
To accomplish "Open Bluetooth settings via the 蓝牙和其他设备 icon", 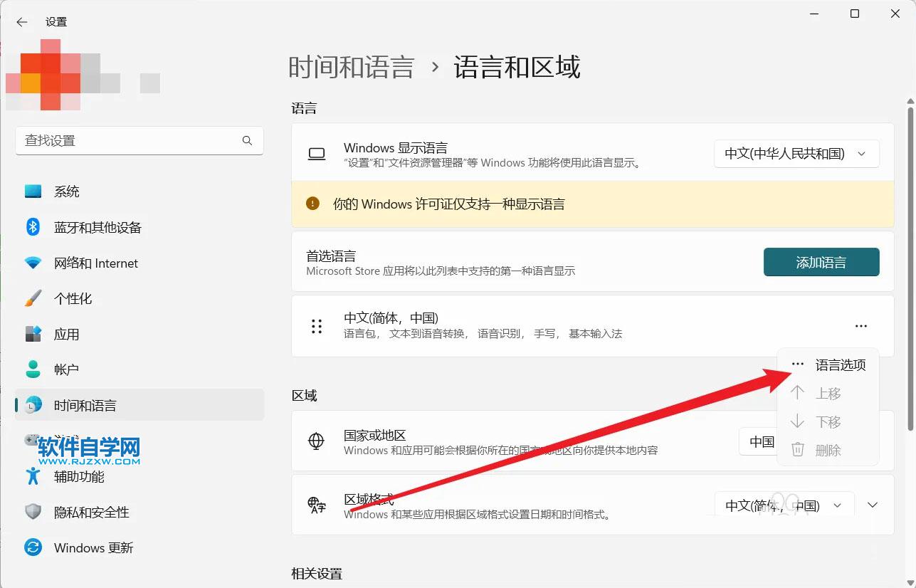I will click(33, 226).
